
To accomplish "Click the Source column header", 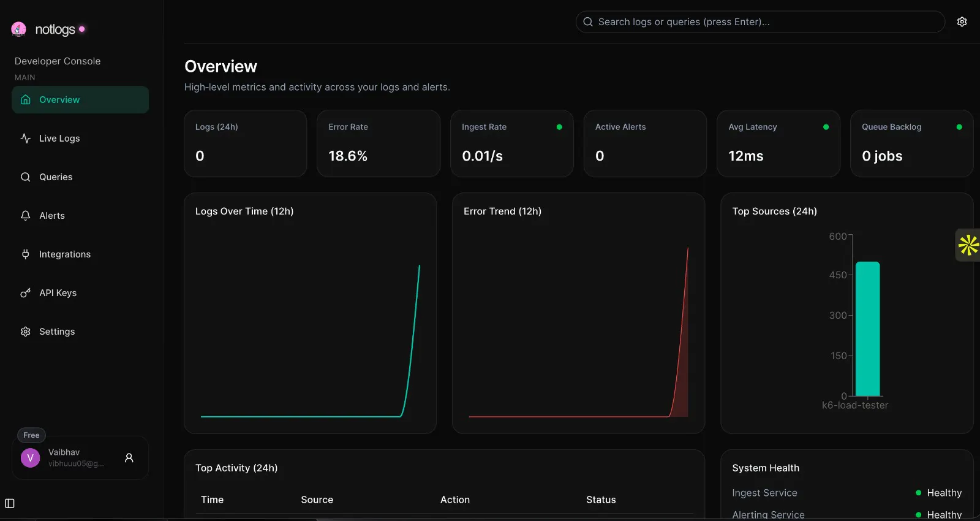I will click(317, 500).
